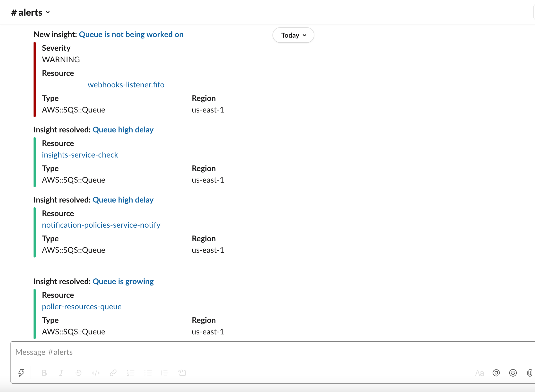This screenshot has width=535, height=392.
Task: Create an ordered list in the message
Action: click(x=130, y=373)
